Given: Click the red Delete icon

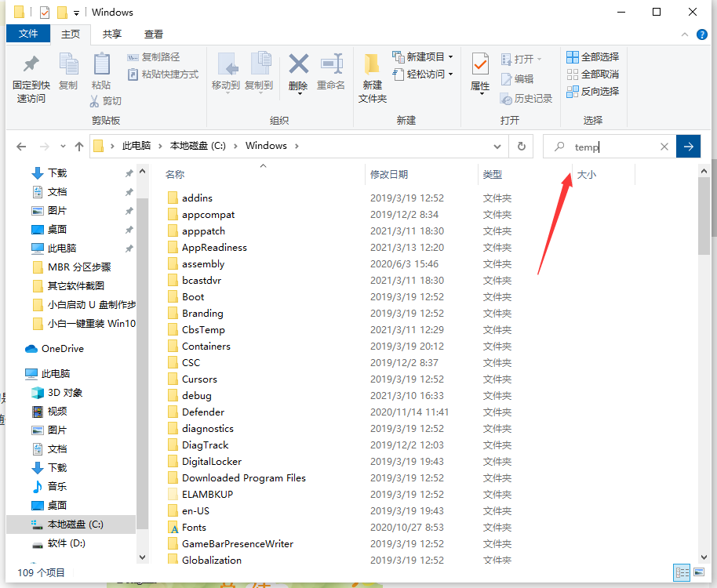Looking at the screenshot, I should 298,65.
